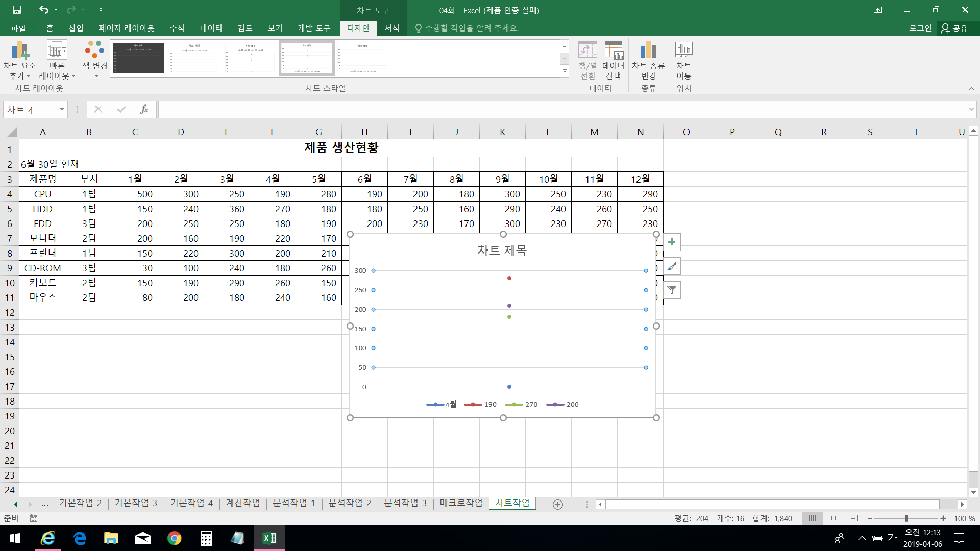Click the Select Data icon
The height and width of the screenshot is (551, 980).
point(613,51)
